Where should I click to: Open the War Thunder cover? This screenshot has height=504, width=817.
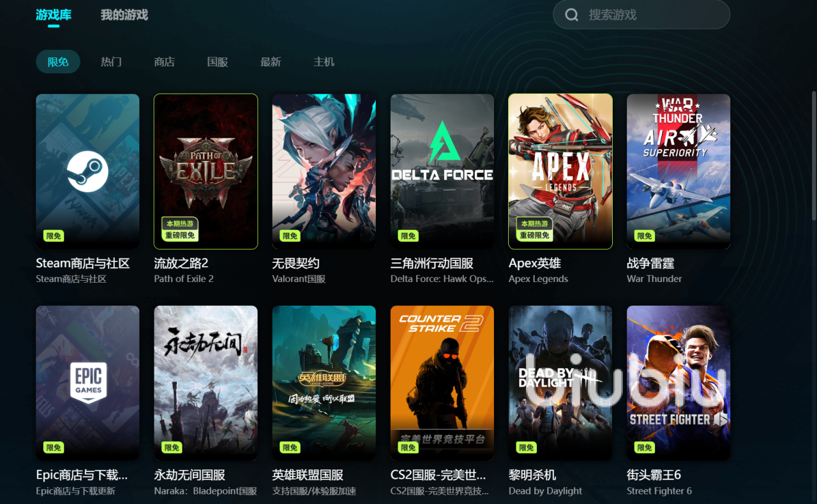click(x=678, y=171)
